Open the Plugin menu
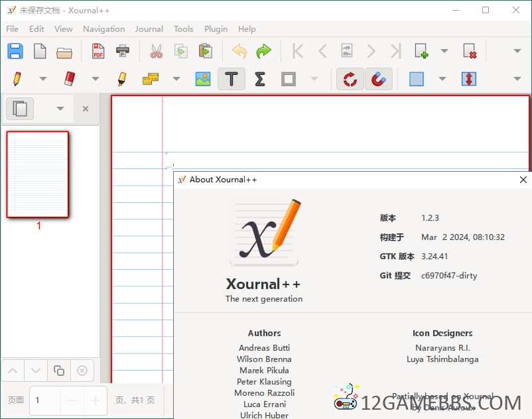Image resolution: width=532 pixels, height=419 pixels. 216,29
